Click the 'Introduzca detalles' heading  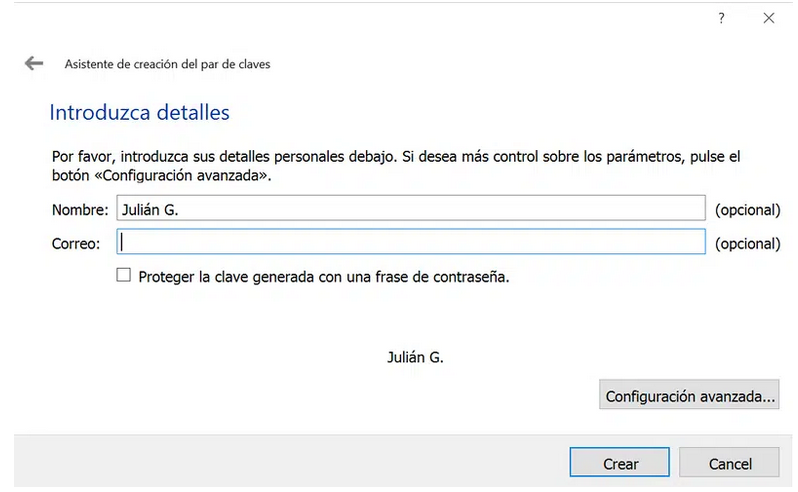point(140,112)
